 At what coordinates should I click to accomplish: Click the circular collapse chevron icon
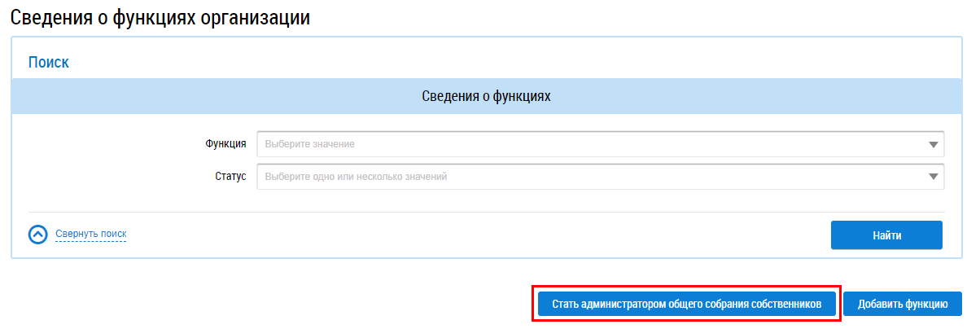pyautogui.click(x=38, y=235)
